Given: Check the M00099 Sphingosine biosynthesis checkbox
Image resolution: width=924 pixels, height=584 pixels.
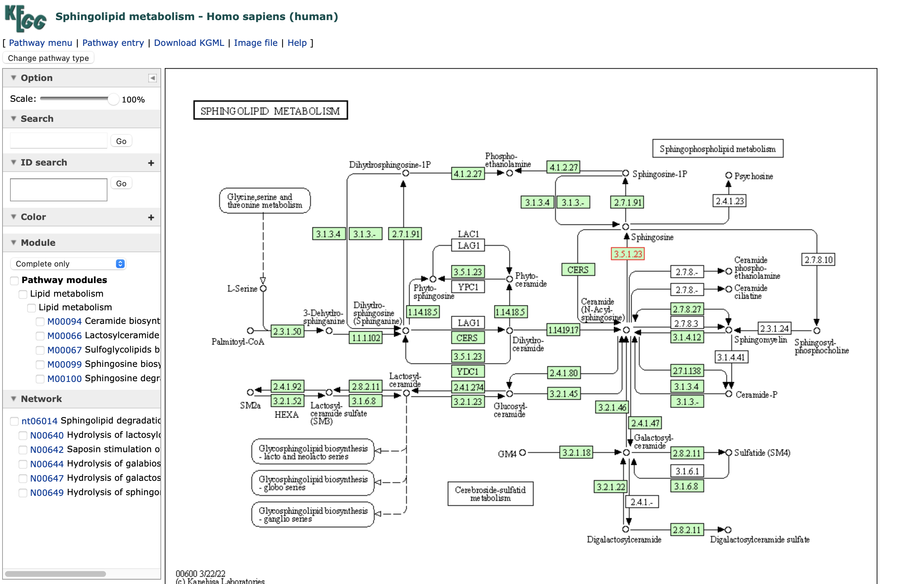Looking at the screenshot, I should coord(40,365).
